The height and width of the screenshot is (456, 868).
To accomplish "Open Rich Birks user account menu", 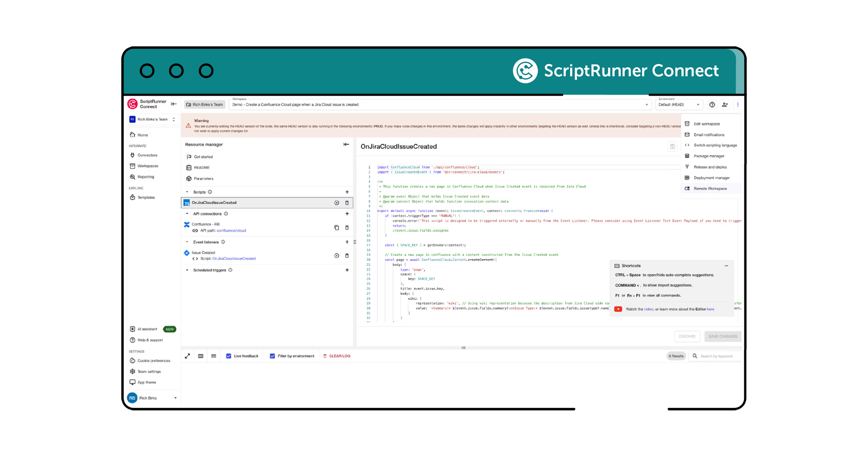I will [x=152, y=398].
